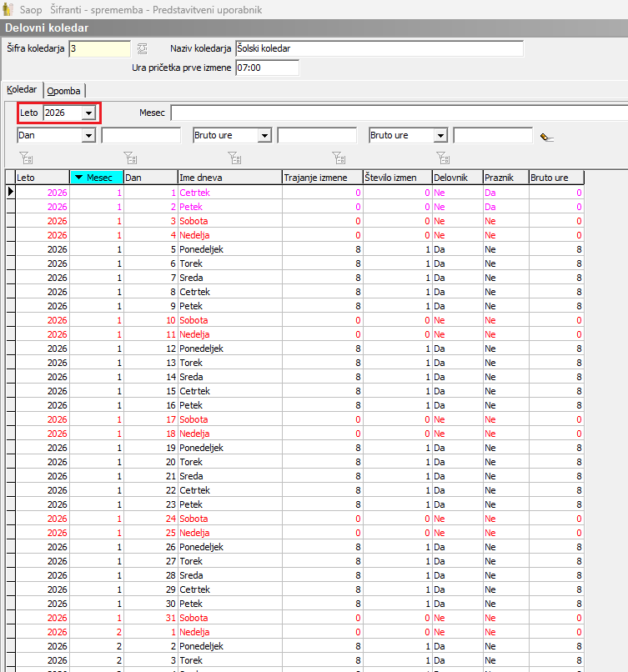Open the Dan filter field dropdown
This screenshot has height=672, width=628.
tap(88, 136)
